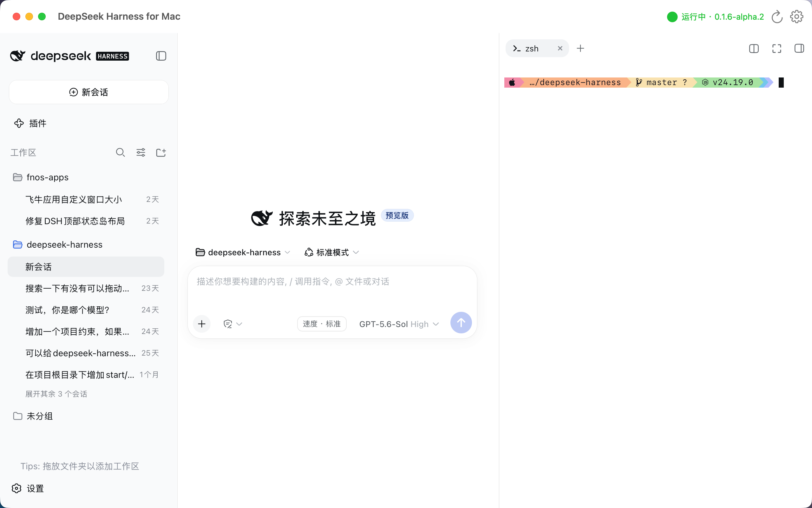Viewport: 812px width, 508px height.
Task: Open the GPT-5.6-Sol High model selector
Action: click(399, 324)
